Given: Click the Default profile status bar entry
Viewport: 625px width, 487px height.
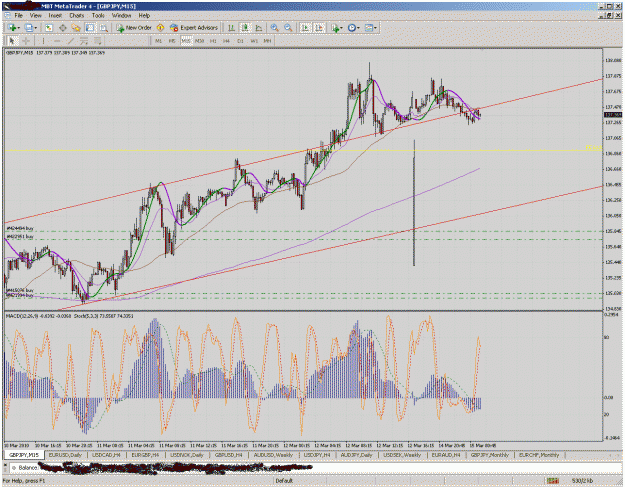Looking at the screenshot, I should tap(284, 481).
